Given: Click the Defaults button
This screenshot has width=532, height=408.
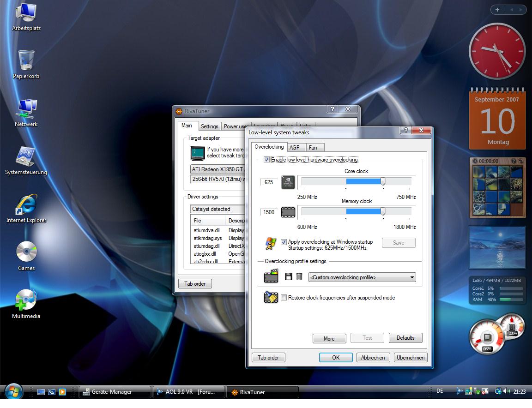Looking at the screenshot, I should click(x=405, y=338).
